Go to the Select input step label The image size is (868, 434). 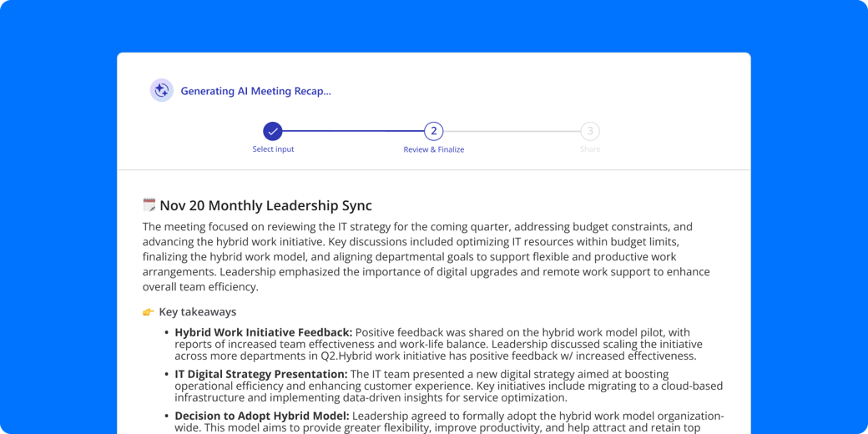tap(273, 149)
